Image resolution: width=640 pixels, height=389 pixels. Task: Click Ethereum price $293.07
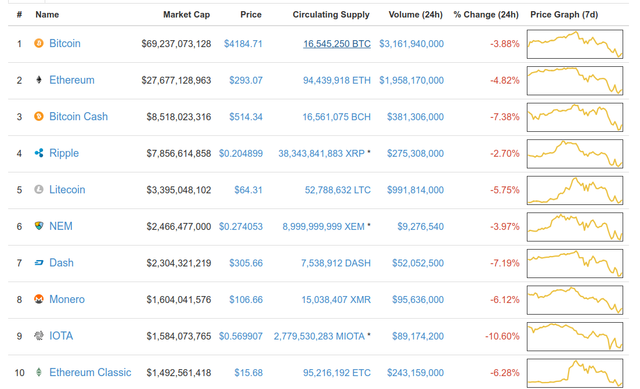pyautogui.click(x=246, y=80)
